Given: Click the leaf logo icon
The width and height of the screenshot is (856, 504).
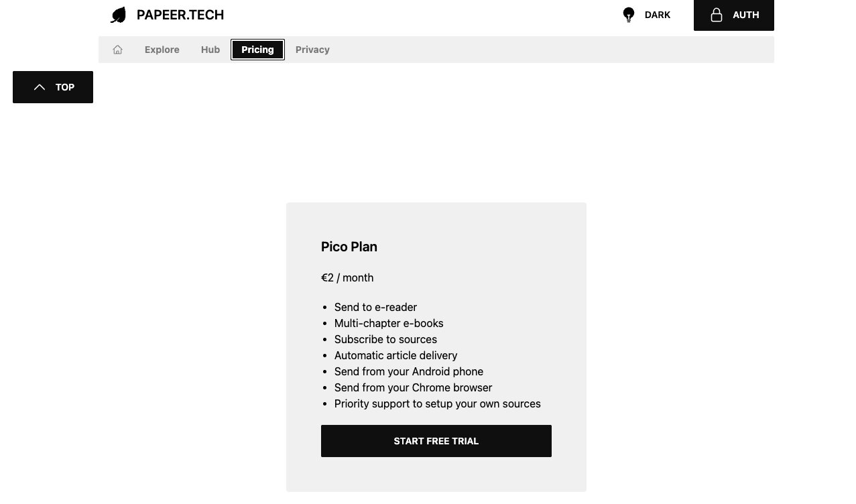Looking at the screenshot, I should (x=119, y=15).
